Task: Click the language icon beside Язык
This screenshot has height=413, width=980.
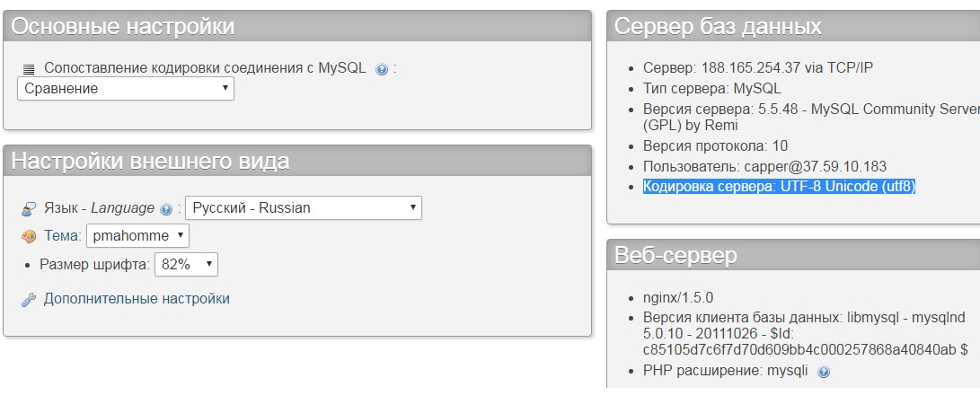Action: [29, 208]
